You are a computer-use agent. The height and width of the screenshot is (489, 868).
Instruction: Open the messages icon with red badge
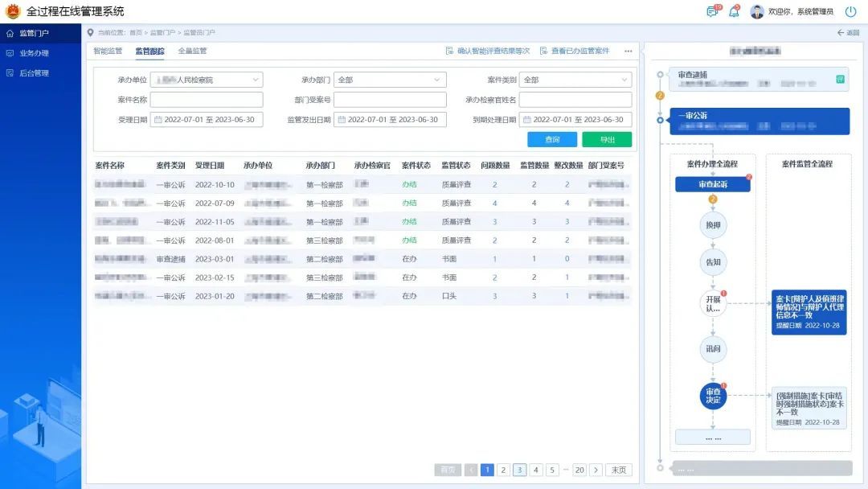[x=711, y=11]
